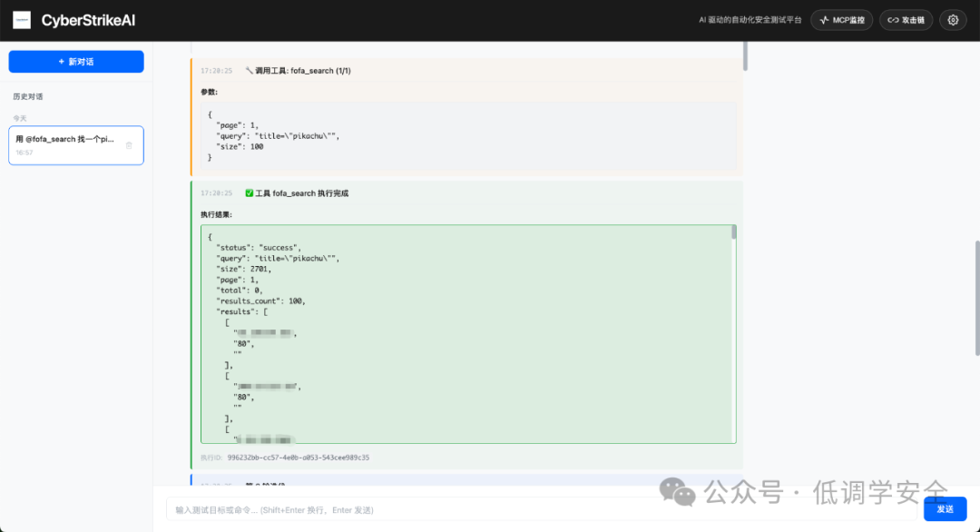Click the 执行ID value text
Screen dimensions: 980x532
tap(299, 458)
